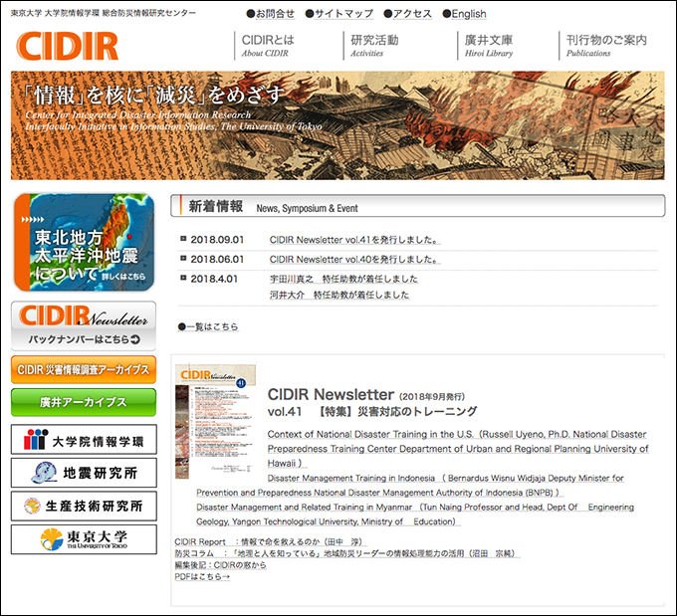Open Newsletter vol.41 news item
Viewport: 677px width, 616px height.
click(354, 240)
